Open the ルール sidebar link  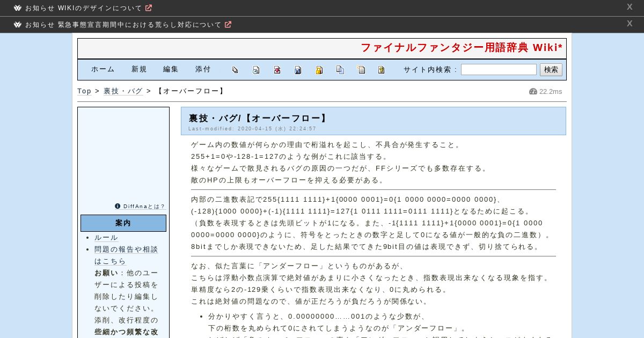(106, 238)
